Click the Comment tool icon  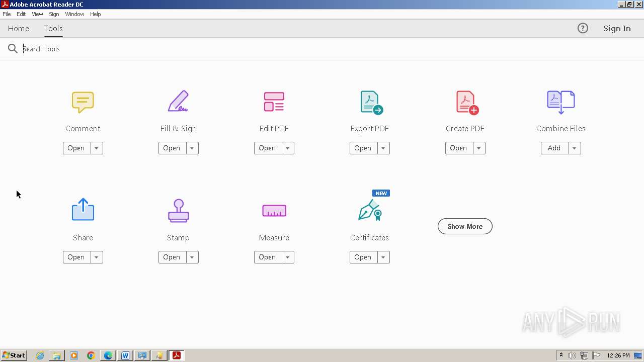83,102
